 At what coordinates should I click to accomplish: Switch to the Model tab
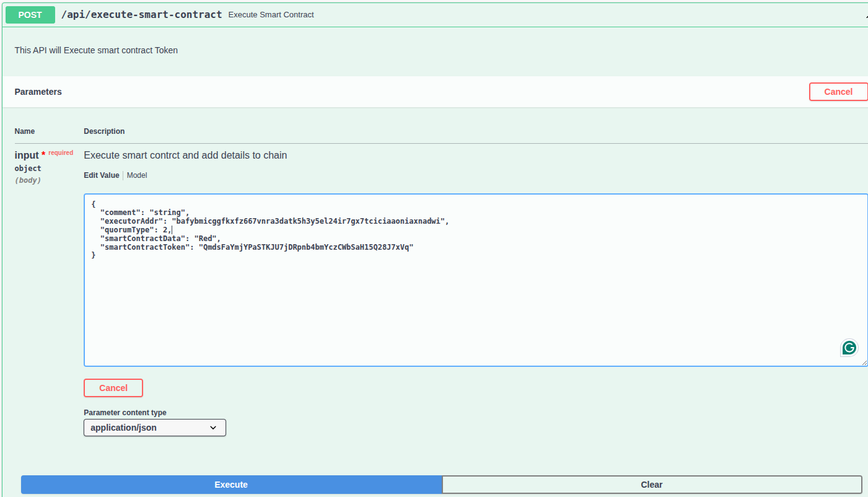137,175
